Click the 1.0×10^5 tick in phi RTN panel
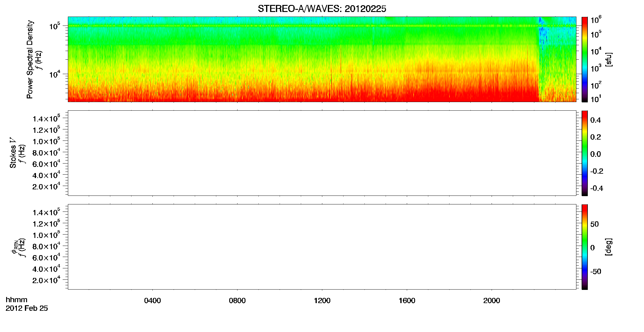 click(46, 235)
